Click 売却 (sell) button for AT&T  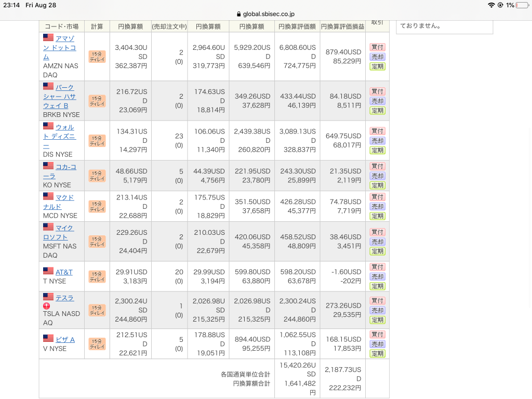click(x=377, y=276)
